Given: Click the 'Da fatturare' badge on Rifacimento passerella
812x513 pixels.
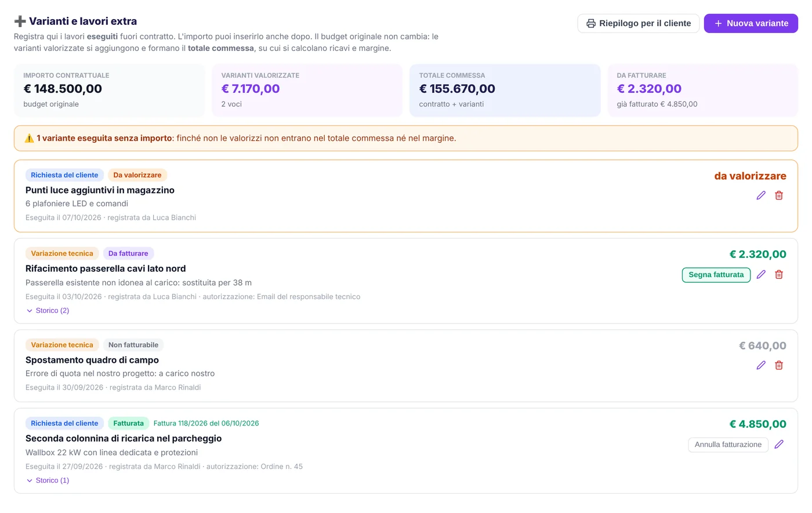Looking at the screenshot, I should [x=128, y=253].
